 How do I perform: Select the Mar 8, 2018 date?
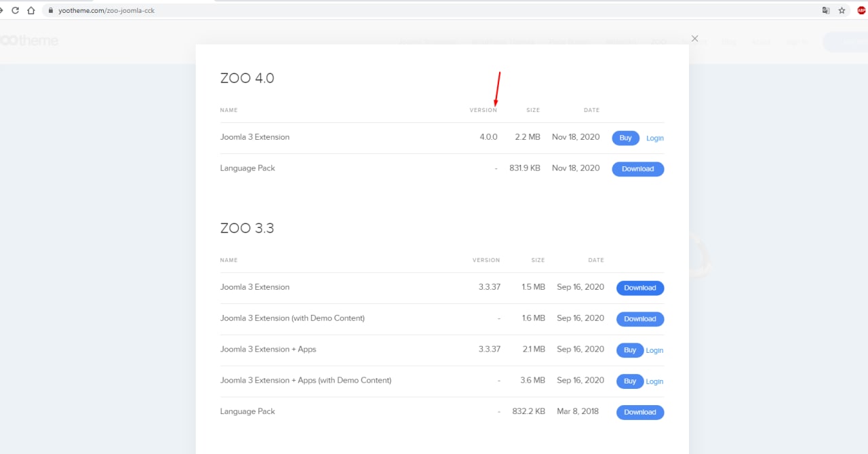(x=578, y=411)
